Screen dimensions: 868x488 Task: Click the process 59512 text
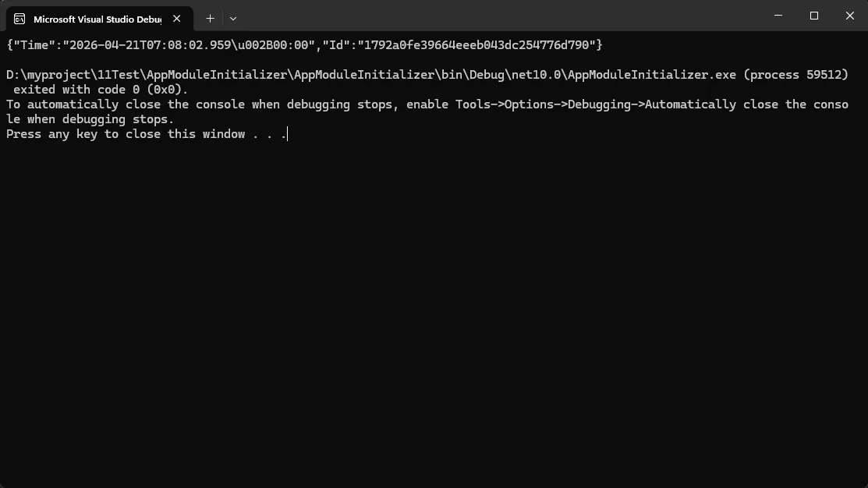click(x=796, y=75)
